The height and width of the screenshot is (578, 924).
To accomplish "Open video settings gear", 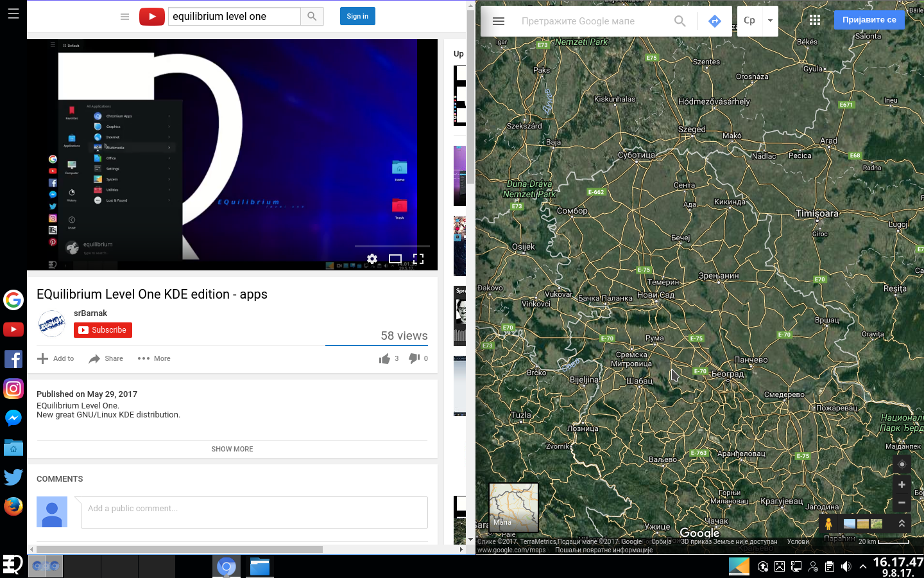I will click(x=372, y=259).
